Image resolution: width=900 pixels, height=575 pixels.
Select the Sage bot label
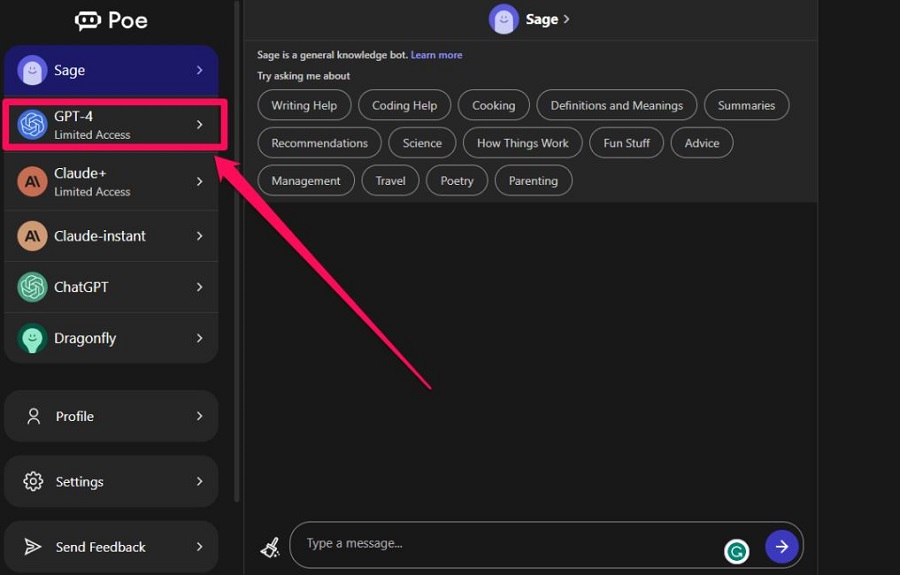click(x=69, y=71)
